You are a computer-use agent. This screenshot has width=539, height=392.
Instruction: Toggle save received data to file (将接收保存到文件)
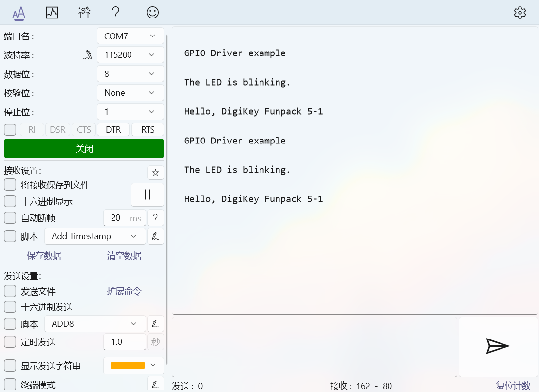pos(10,185)
